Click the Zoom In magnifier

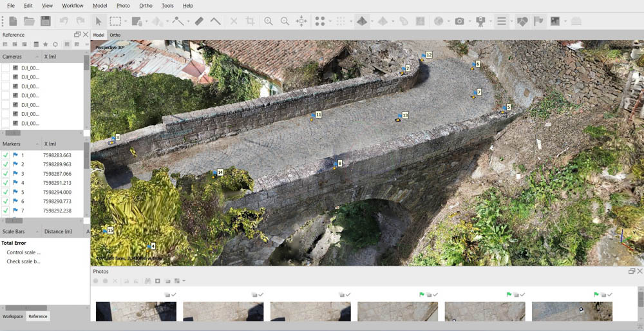[269, 21]
